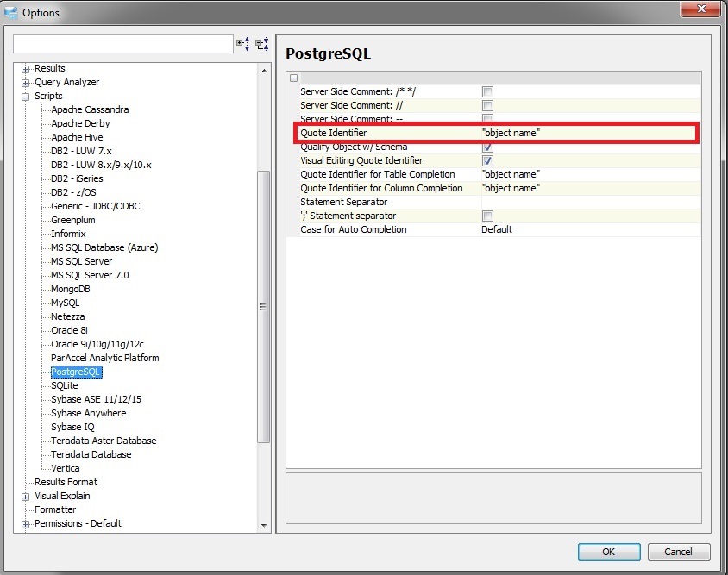Select Apache Hive tree item
This screenshot has width=728, height=575.
77,137
